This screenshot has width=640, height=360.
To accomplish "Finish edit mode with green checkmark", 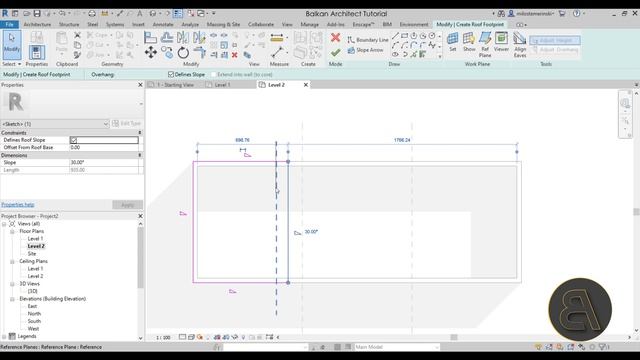I will coord(336,53).
